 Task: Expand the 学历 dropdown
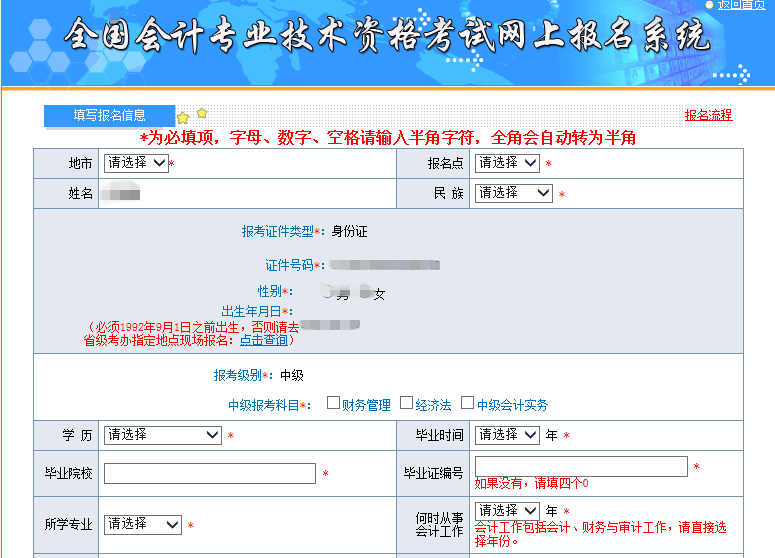pos(163,435)
